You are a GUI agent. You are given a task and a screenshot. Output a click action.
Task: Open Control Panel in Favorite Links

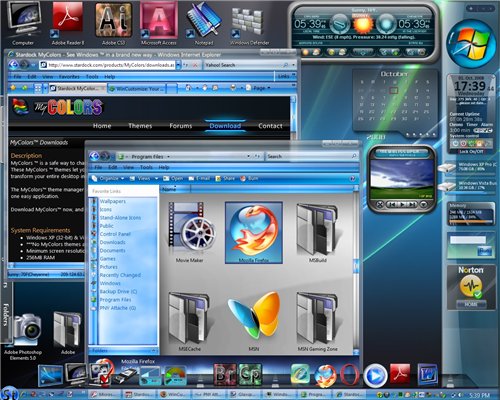pyautogui.click(x=115, y=234)
